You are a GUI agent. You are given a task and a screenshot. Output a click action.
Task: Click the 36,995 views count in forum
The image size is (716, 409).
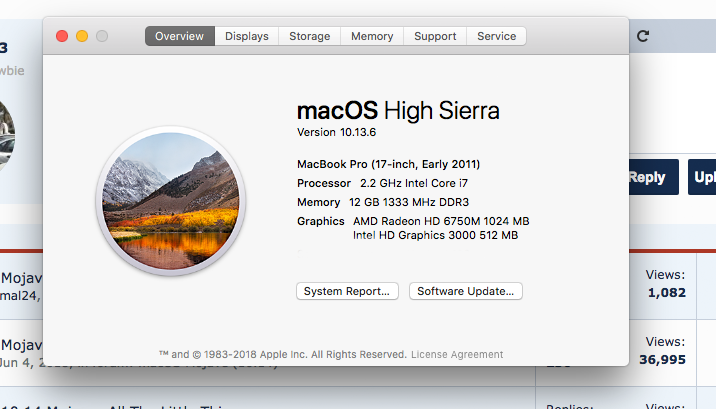[x=662, y=360]
